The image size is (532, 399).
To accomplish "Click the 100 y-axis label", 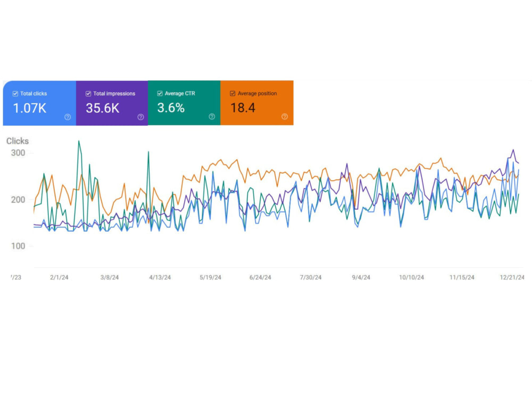I will (18, 246).
